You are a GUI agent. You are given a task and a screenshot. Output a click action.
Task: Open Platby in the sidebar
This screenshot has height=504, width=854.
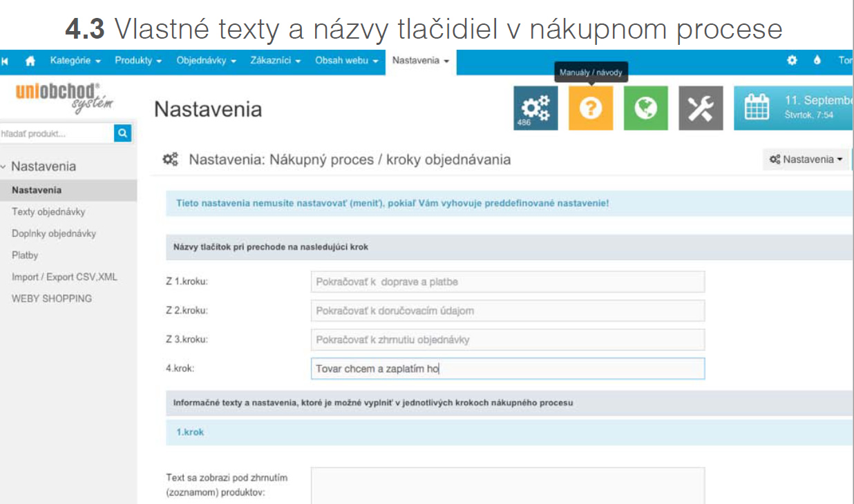coord(25,255)
